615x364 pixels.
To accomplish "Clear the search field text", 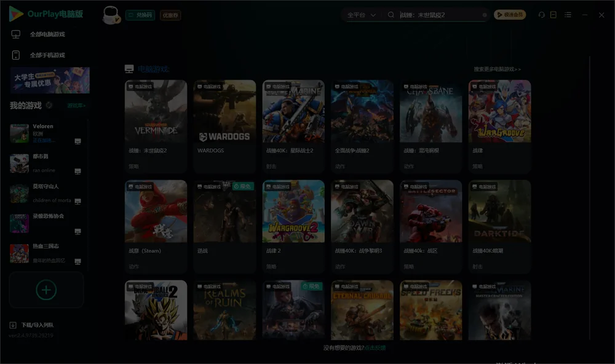I will pos(485,15).
